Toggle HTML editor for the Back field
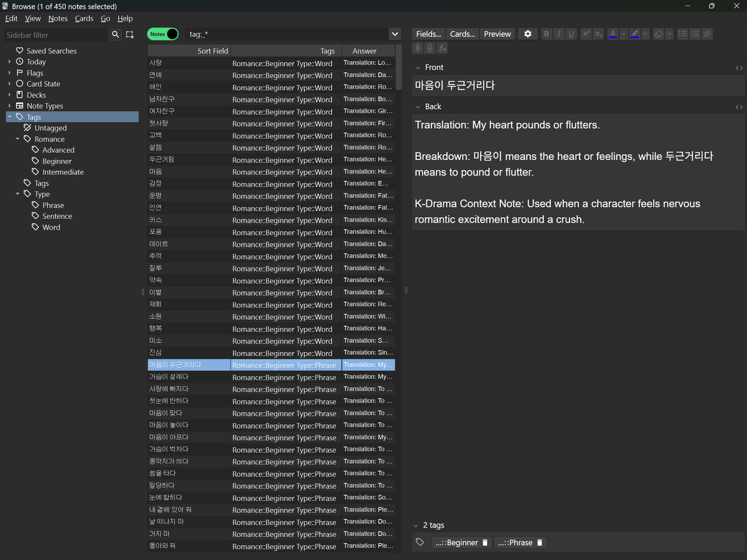Viewport: 747px width, 560px height. point(739,107)
